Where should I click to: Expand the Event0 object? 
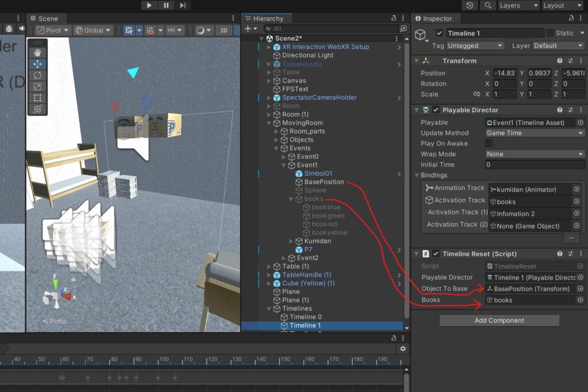(x=284, y=157)
